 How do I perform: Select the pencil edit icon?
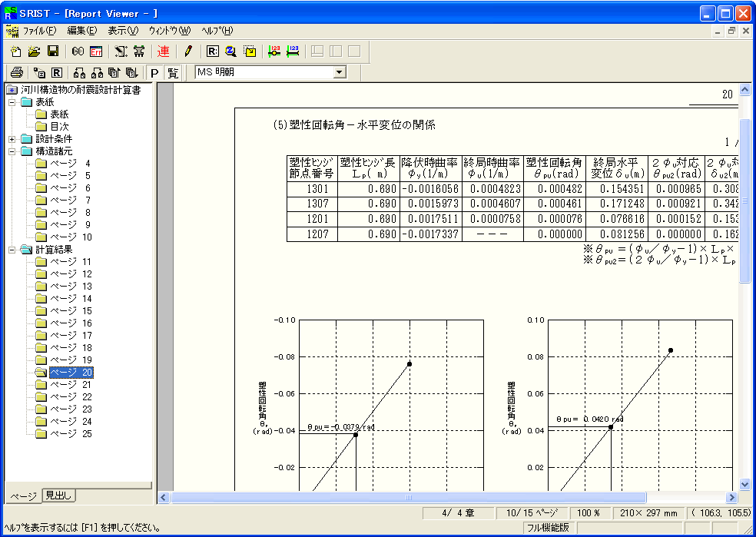point(188,51)
